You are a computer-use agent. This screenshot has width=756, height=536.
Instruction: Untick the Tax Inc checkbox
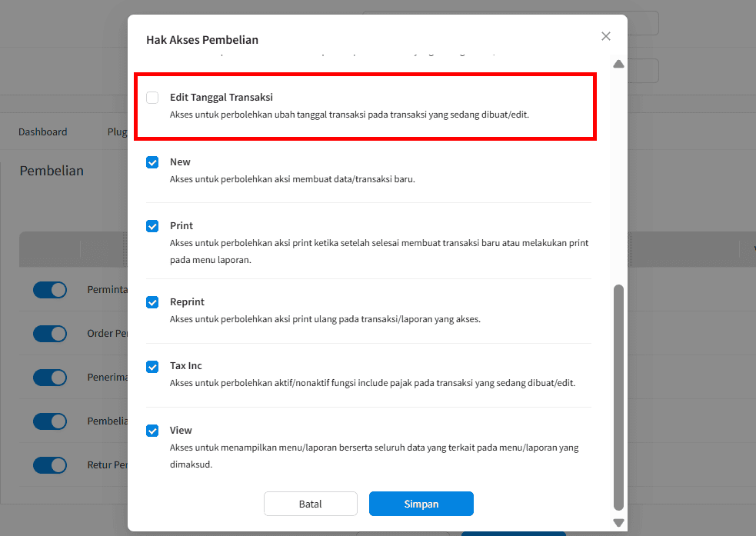coord(152,367)
